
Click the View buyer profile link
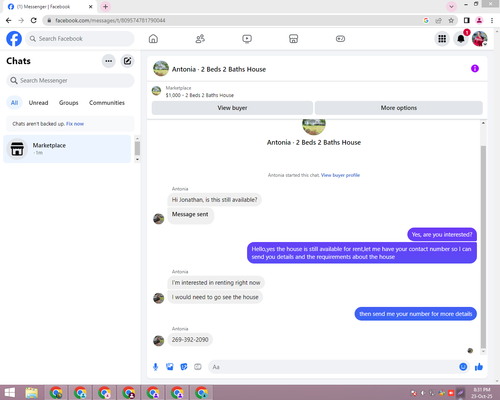click(340, 175)
